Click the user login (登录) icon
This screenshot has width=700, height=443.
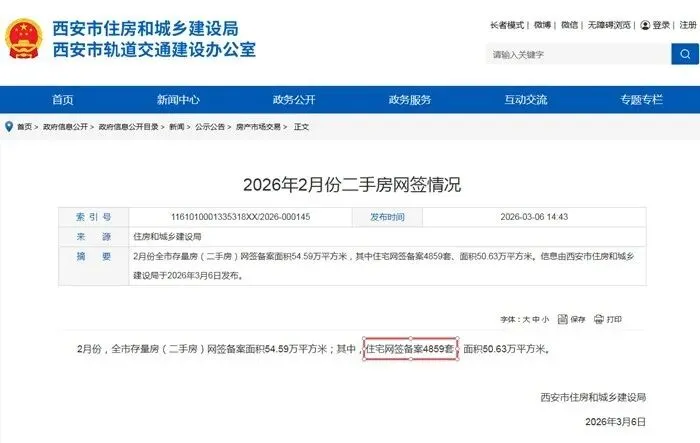tap(645, 25)
